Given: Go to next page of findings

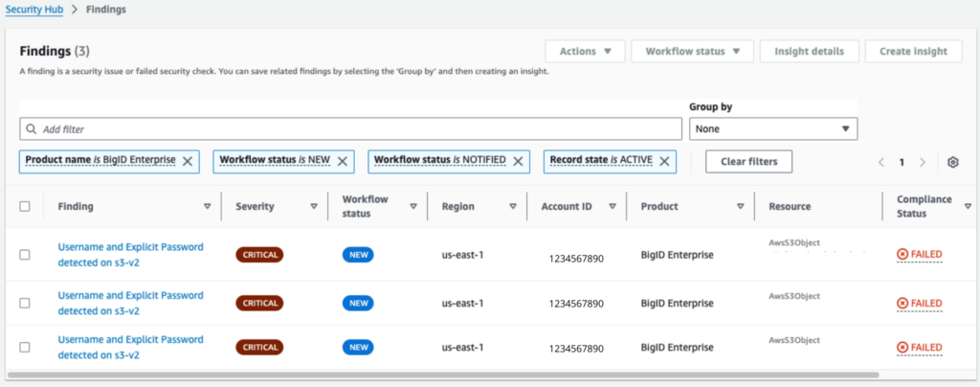Looking at the screenshot, I should 922,162.
